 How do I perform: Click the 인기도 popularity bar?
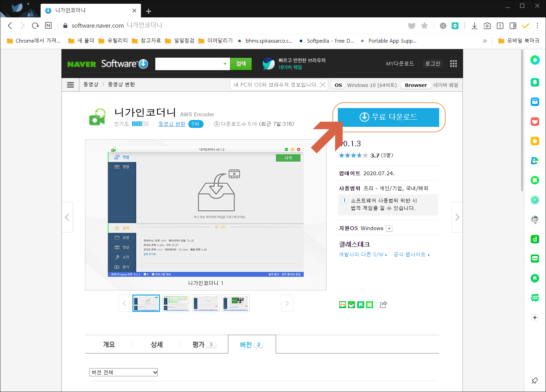click(x=140, y=124)
